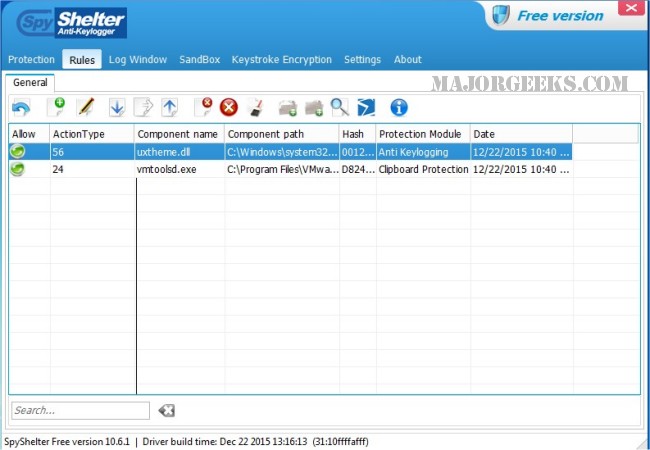Select the Rules tab

pyautogui.click(x=82, y=60)
